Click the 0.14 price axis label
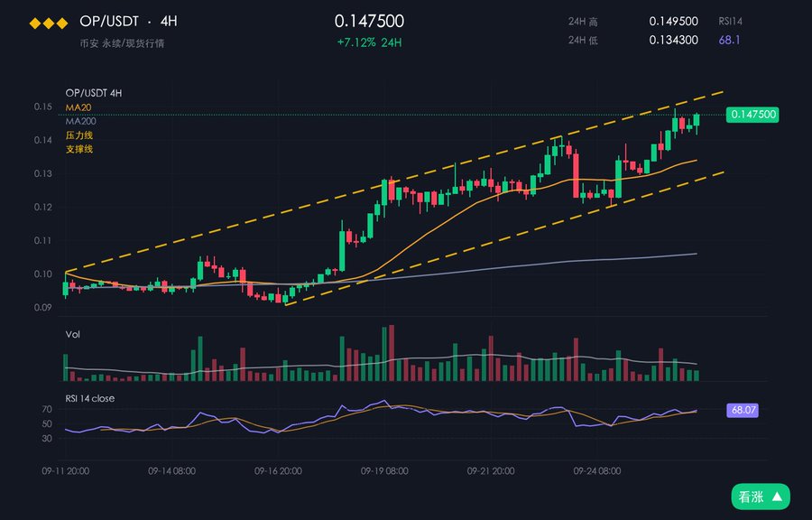Screen dimensions: 812x520 pos(43,140)
